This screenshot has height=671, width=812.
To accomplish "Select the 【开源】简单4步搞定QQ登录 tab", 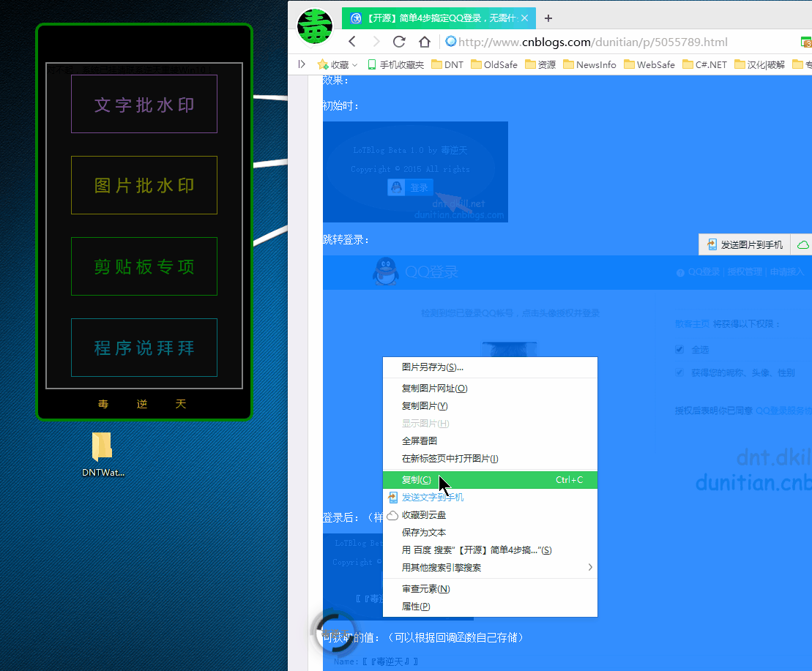I will [x=439, y=18].
